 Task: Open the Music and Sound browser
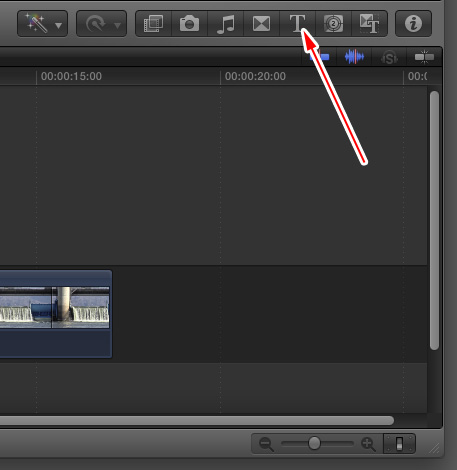coord(226,24)
